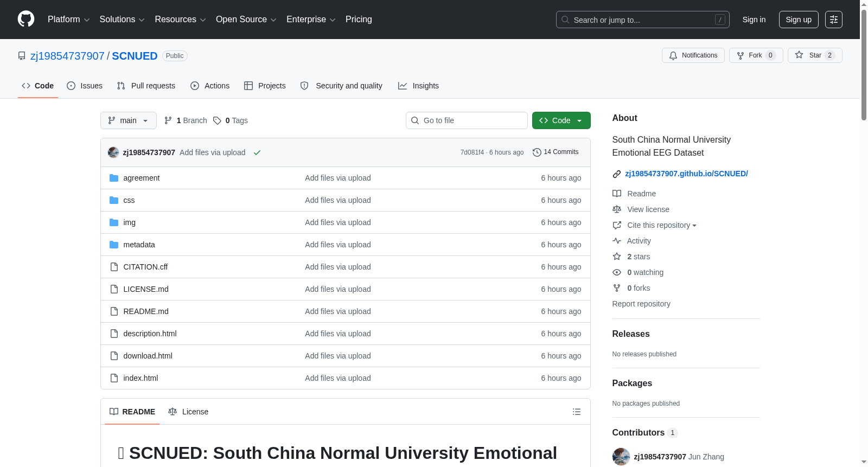This screenshot has height=467, width=868.
Task: Open the metadata folder
Action: click(139, 245)
